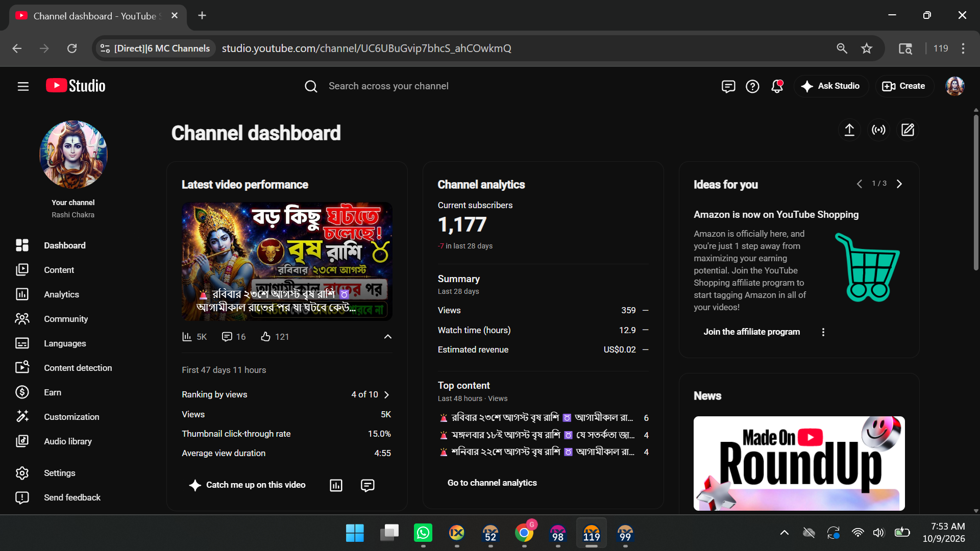Go to previous Ideas for you card
The width and height of the screenshot is (980, 551).
coord(860,184)
